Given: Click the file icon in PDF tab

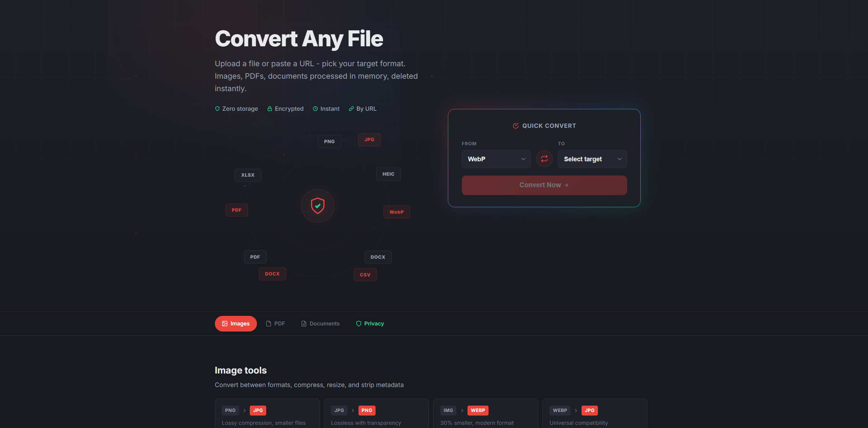Looking at the screenshot, I should (269, 324).
